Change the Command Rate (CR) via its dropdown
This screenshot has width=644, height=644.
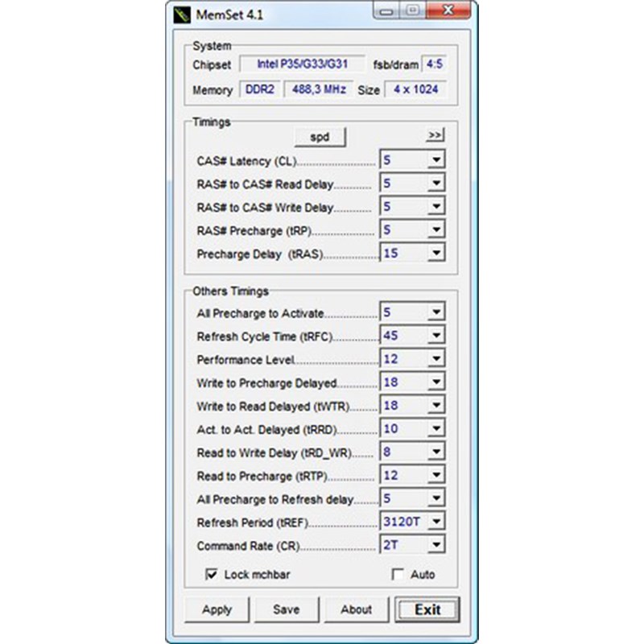click(436, 544)
